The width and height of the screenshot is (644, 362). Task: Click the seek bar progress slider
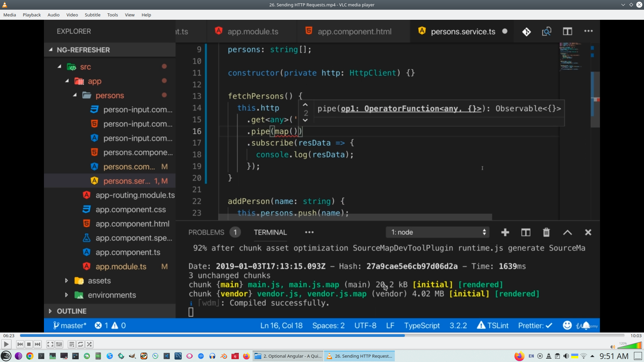point(322,336)
